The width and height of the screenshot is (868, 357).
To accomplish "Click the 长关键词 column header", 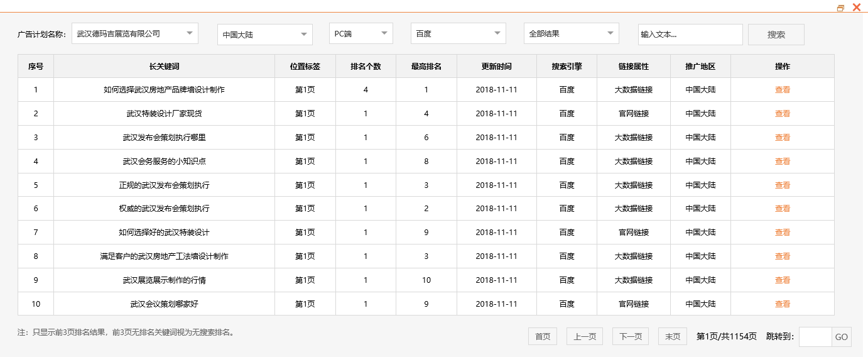I will click(x=164, y=66).
